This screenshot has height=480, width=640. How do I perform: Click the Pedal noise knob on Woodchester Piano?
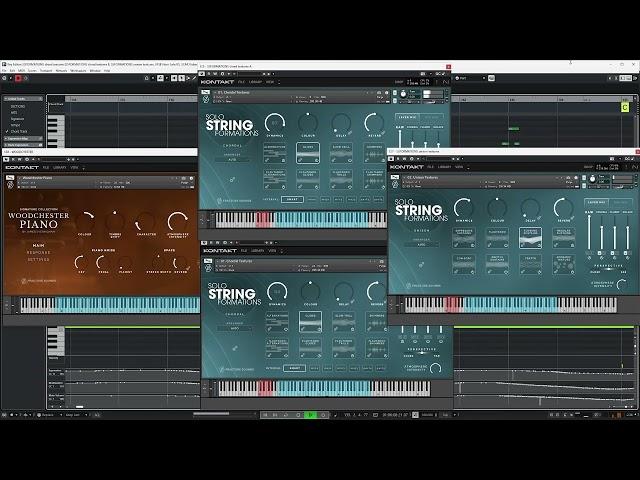(x=103, y=262)
